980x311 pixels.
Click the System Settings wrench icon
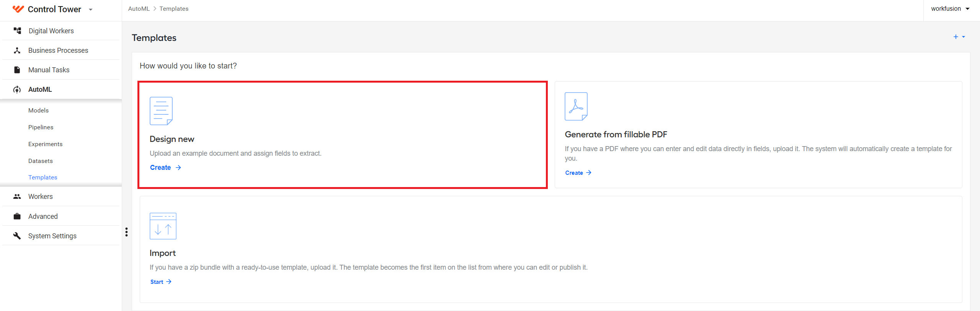click(x=17, y=236)
